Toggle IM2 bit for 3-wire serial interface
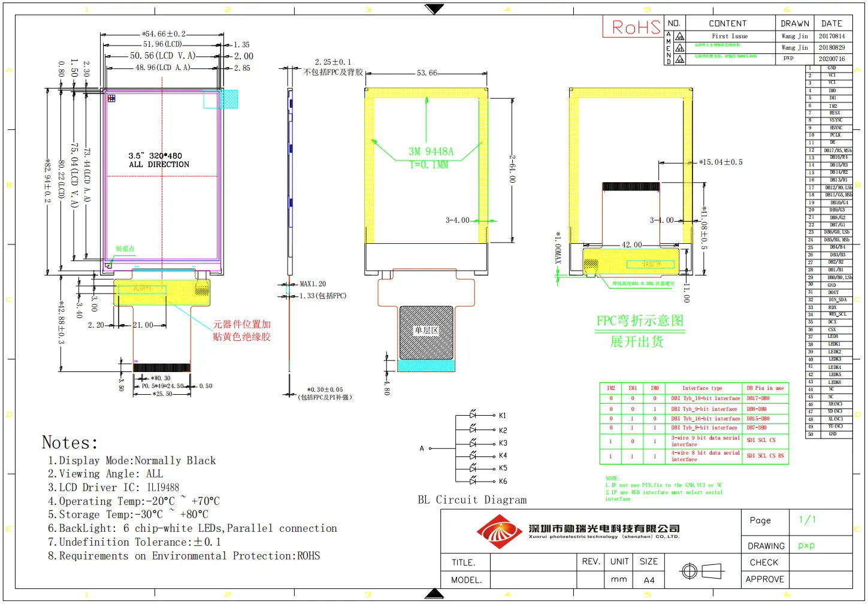This screenshot has height=605, width=868. (x=610, y=441)
